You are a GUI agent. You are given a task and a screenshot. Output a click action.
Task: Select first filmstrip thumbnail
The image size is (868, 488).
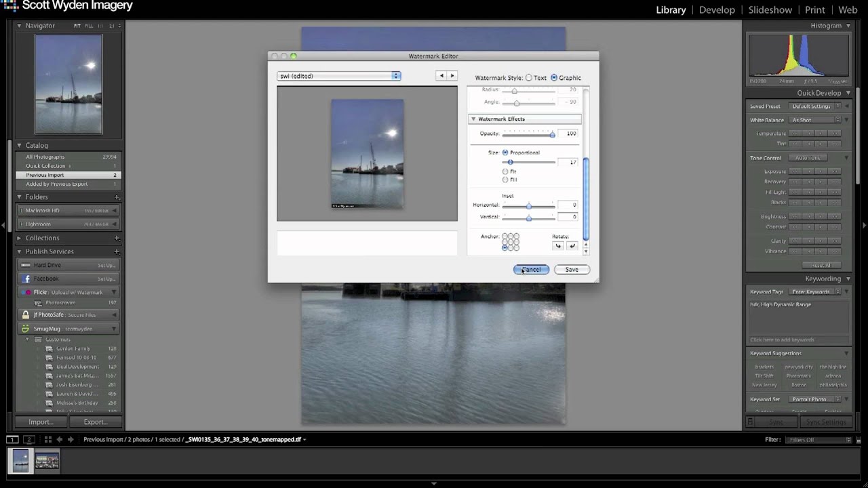21,461
